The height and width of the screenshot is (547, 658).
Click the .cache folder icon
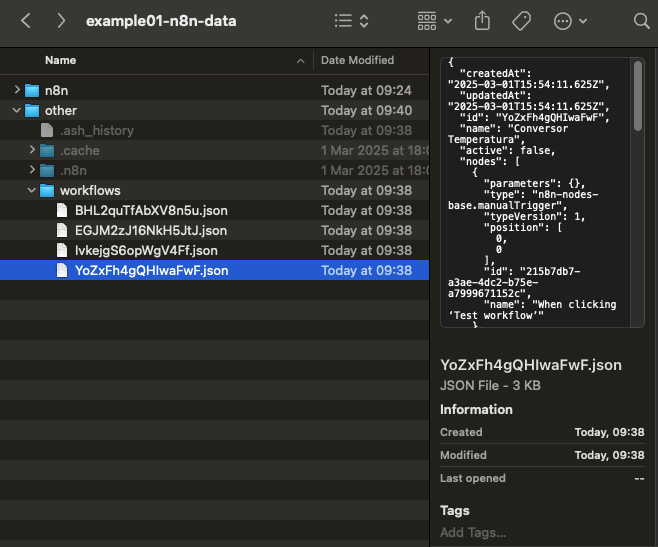(47, 150)
